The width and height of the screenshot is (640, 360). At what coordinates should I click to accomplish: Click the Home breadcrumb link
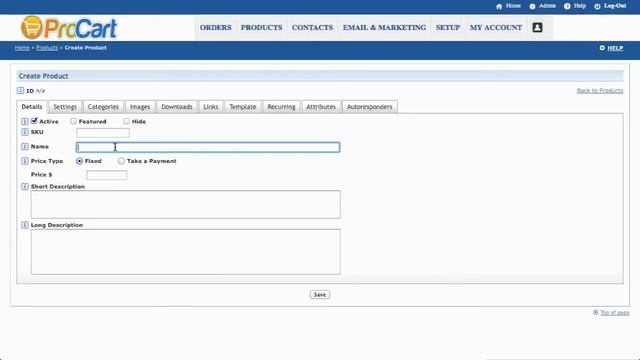tap(22, 48)
